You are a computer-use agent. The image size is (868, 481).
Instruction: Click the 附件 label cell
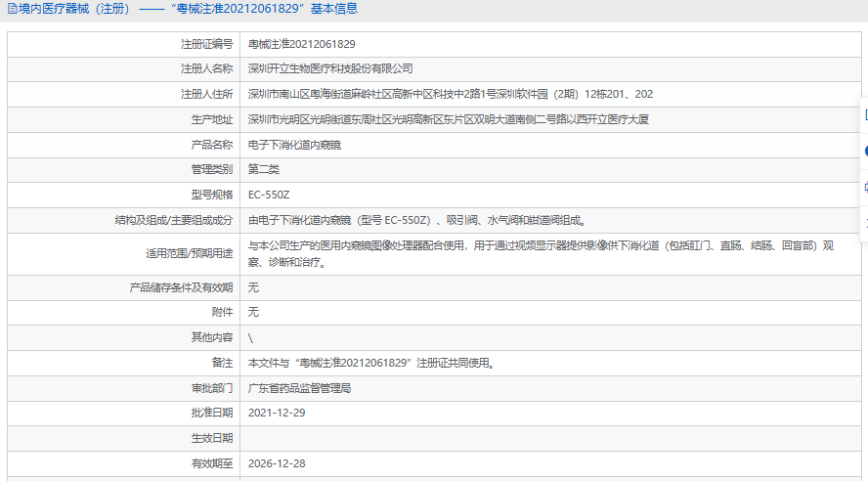point(123,313)
